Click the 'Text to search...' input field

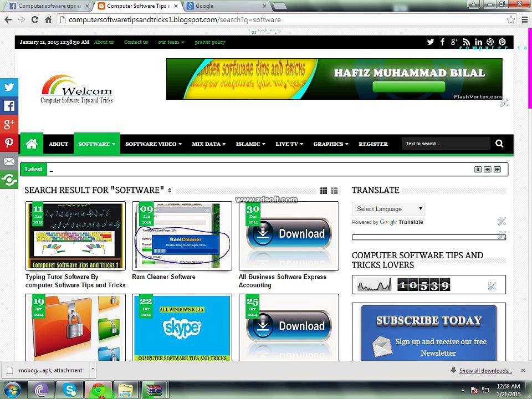[446, 144]
